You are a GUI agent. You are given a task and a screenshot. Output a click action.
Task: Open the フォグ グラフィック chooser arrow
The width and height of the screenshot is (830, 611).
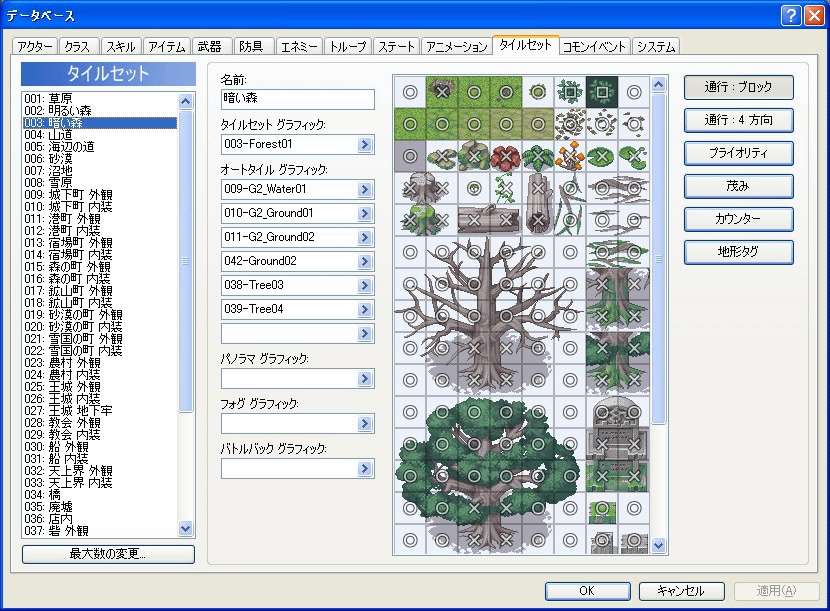(x=365, y=424)
